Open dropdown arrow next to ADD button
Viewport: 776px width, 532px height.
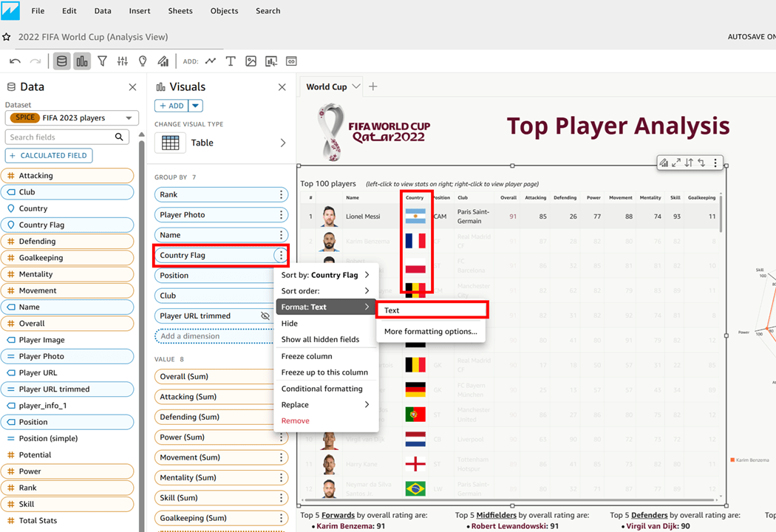(x=196, y=106)
